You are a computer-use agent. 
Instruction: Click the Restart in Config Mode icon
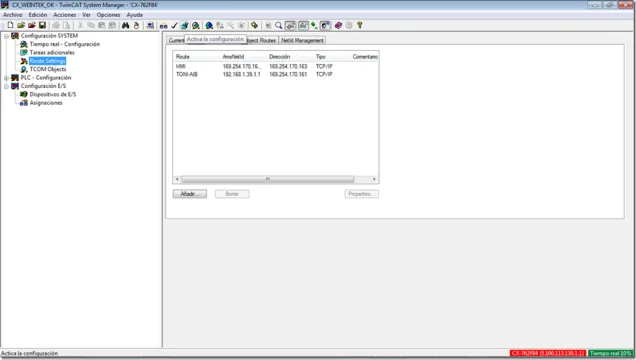(x=209, y=25)
